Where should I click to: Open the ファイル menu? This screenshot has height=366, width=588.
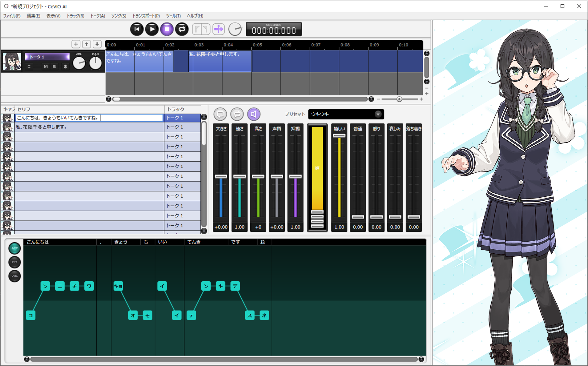(12, 16)
